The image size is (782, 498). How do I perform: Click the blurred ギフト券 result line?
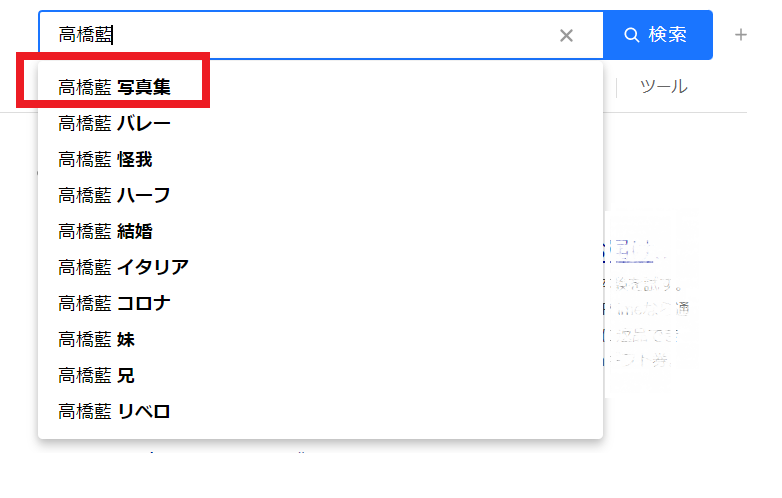pyautogui.click(x=638, y=360)
